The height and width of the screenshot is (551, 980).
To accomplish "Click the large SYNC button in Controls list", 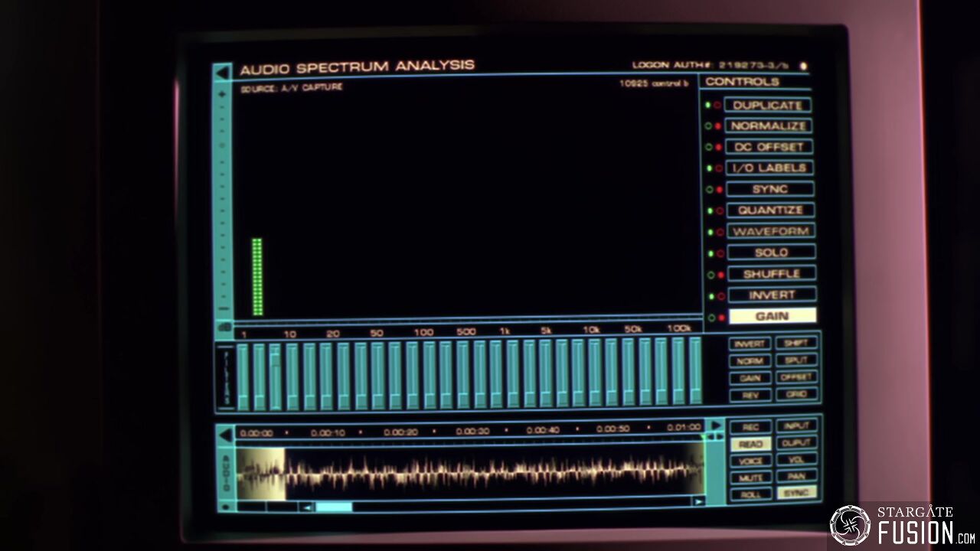I will tap(769, 188).
